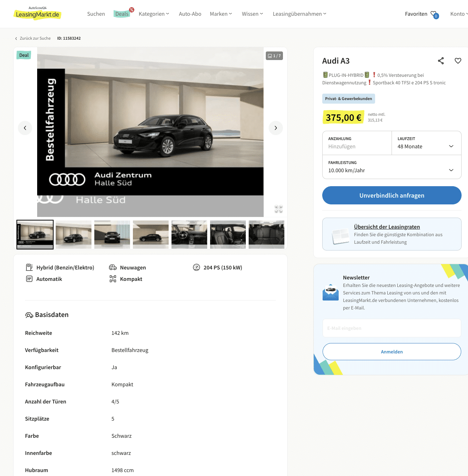This screenshot has height=476, width=468.
Task: Click the speedometer power icon
Action: 196,267
